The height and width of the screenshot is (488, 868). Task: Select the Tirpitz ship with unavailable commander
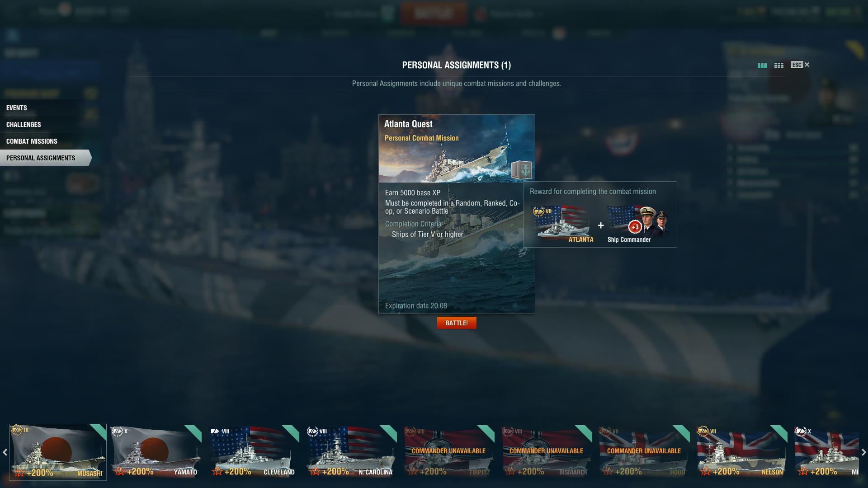pos(448,452)
